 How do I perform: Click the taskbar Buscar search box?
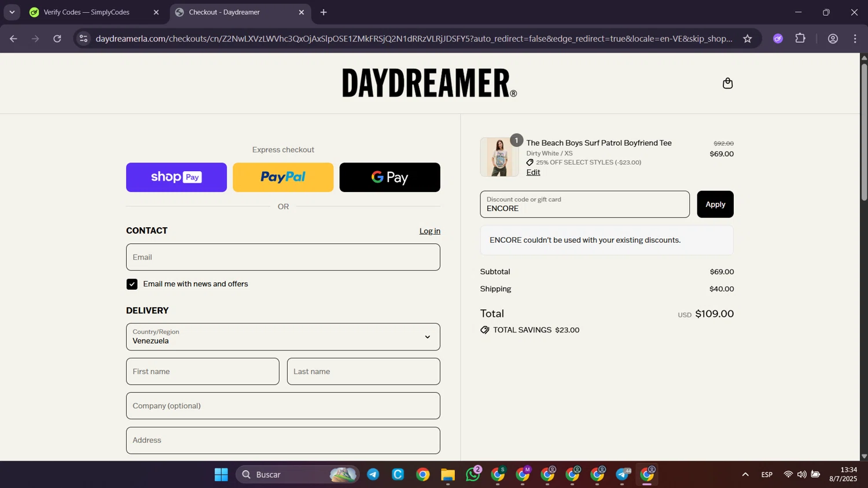297,475
